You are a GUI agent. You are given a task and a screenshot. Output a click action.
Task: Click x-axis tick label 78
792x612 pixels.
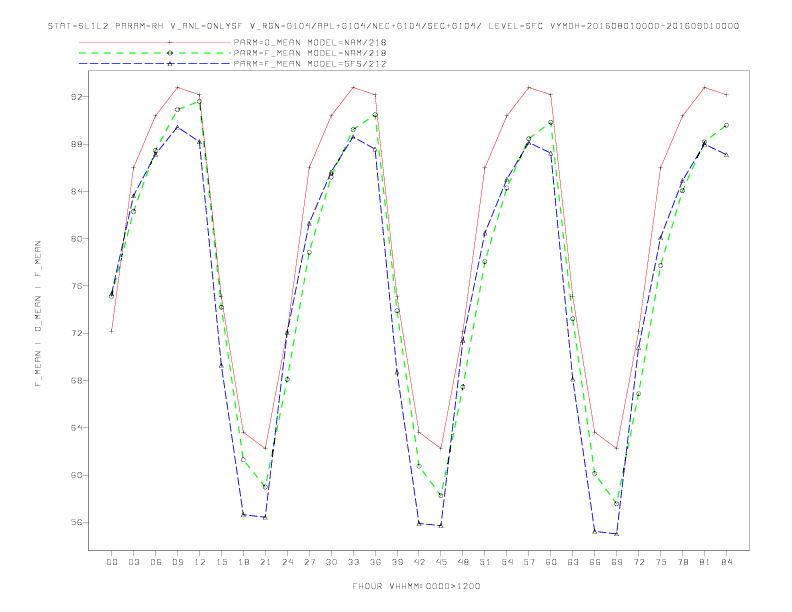(682, 562)
